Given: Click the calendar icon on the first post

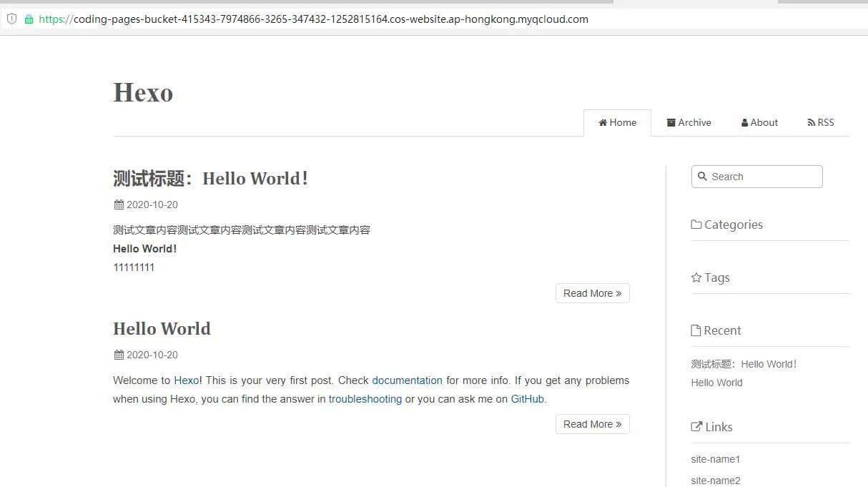Looking at the screenshot, I should coord(119,205).
